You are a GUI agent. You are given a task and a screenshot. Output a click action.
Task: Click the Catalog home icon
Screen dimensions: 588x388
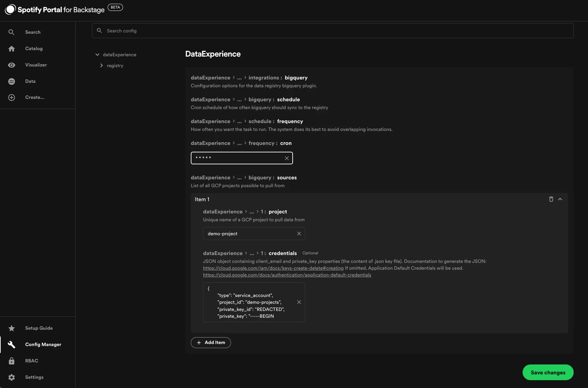tap(12, 48)
